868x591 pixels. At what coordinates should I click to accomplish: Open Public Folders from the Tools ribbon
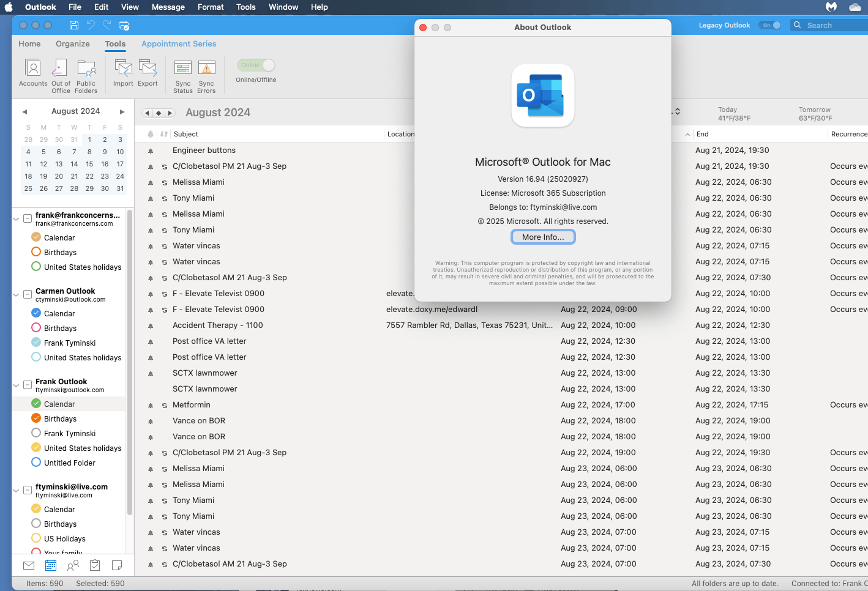pyautogui.click(x=86, y=73)
